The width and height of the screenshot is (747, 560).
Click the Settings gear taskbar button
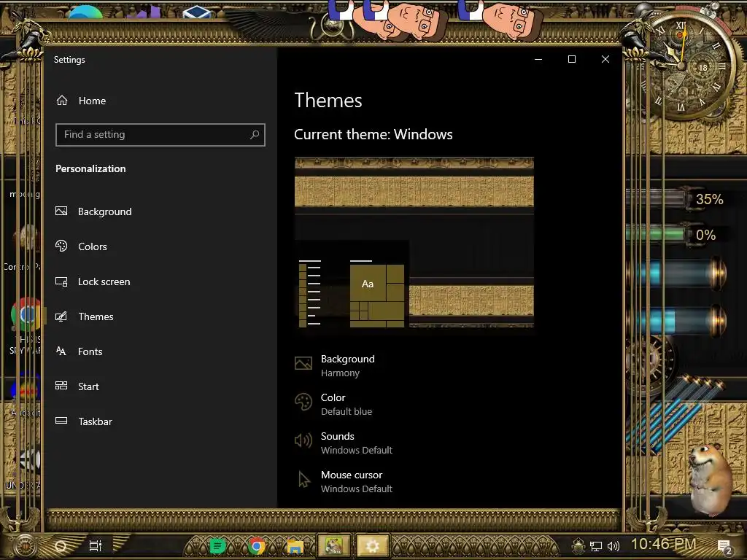[x=373, y=545]
